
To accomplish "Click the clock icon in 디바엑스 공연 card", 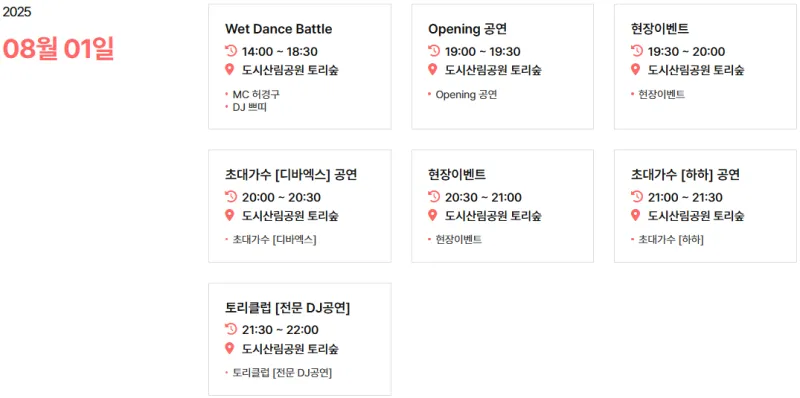I will pos(231,196).
